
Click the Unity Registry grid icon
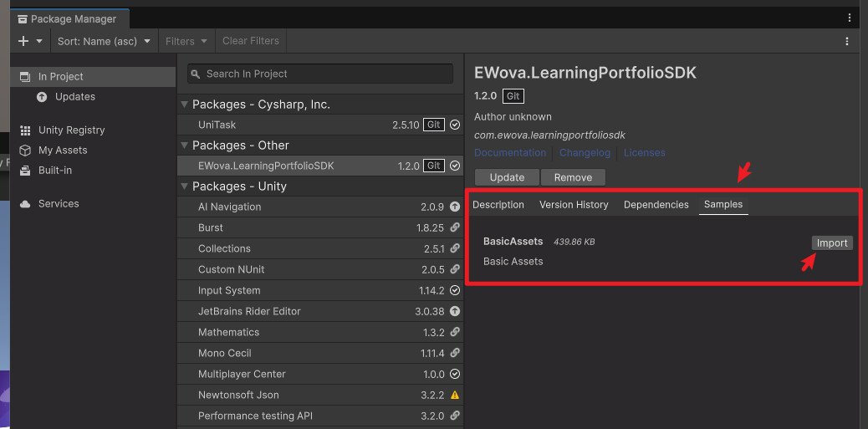click(x=25, y=130)
